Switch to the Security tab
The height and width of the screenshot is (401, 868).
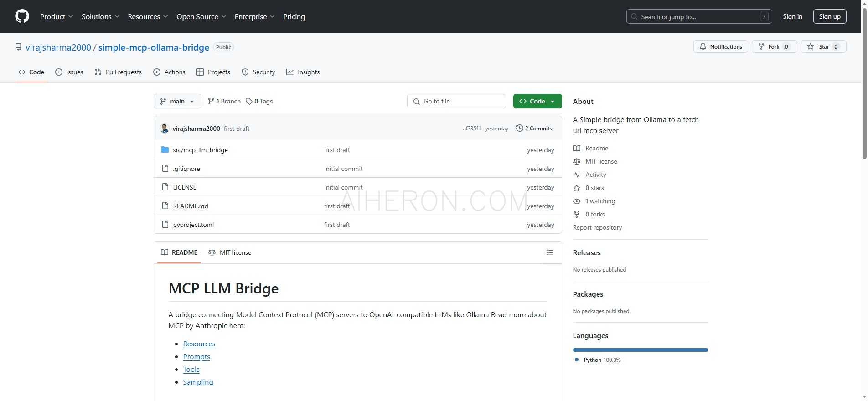[x=258, y=72]
